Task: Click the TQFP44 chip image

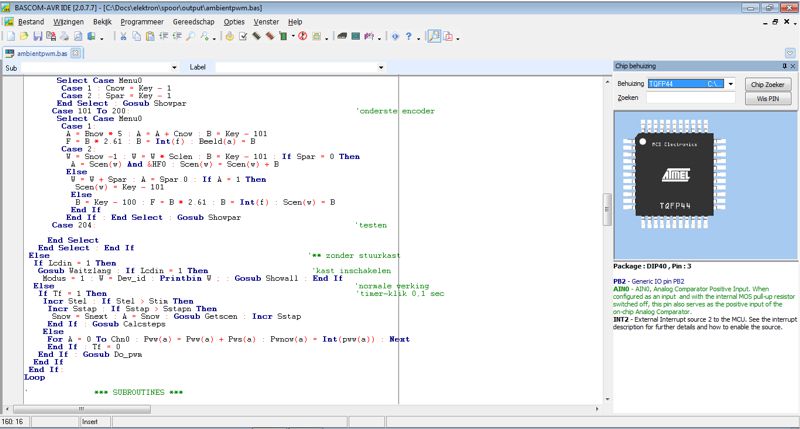Action: click(674, 174)
